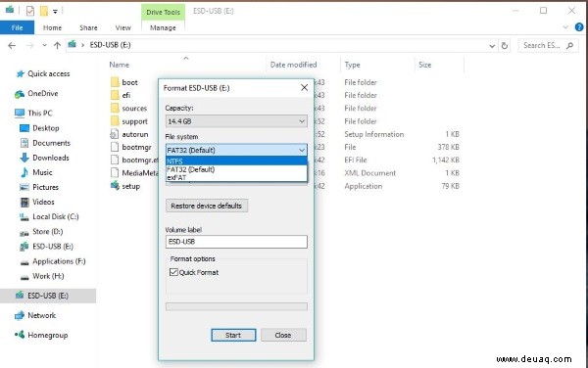The image size is (588, 368).
Task: Open Pictures in navigation pane
Action: coord(45,187)
